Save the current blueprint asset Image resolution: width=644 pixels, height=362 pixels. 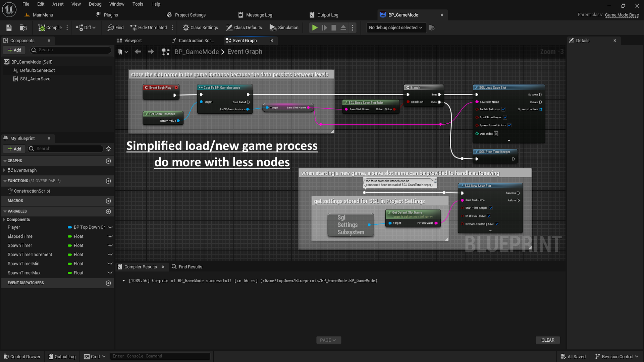[x=9, y=28]
